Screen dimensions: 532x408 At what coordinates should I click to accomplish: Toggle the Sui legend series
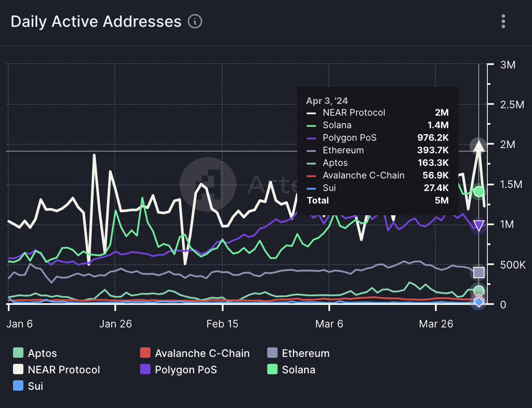pos(28,386)
